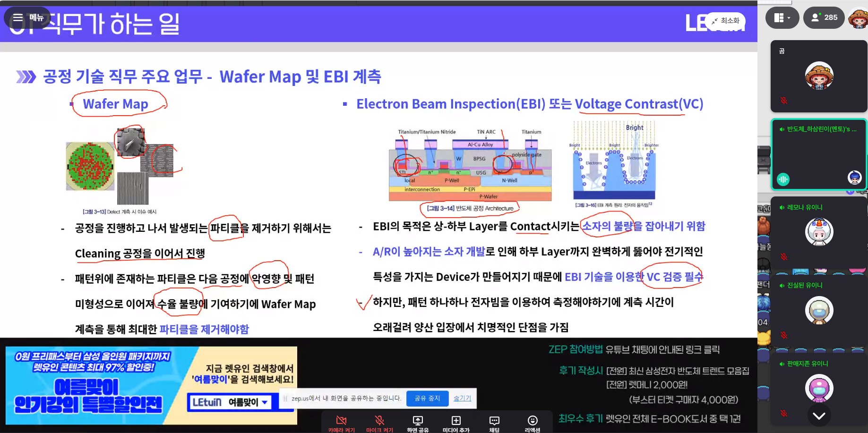
Task: Click the 화면 공유 screen share icon
Action: pyautogui.click(x=418, y=423)
